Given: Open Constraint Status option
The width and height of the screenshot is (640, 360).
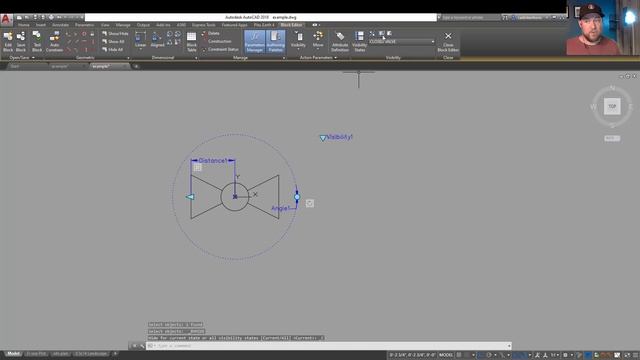Looking at the screenshot, I should click(220, 49).
